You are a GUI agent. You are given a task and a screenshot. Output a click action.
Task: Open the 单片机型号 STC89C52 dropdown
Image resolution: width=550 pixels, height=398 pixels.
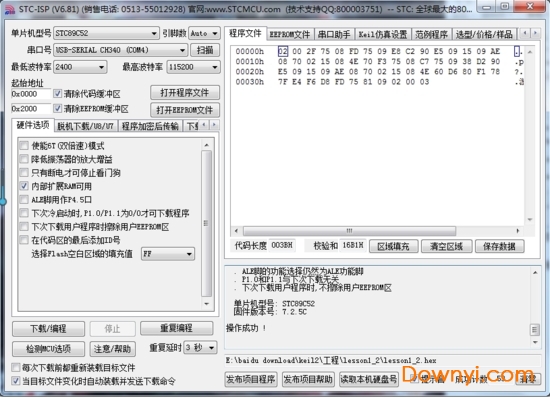point(106,33)
